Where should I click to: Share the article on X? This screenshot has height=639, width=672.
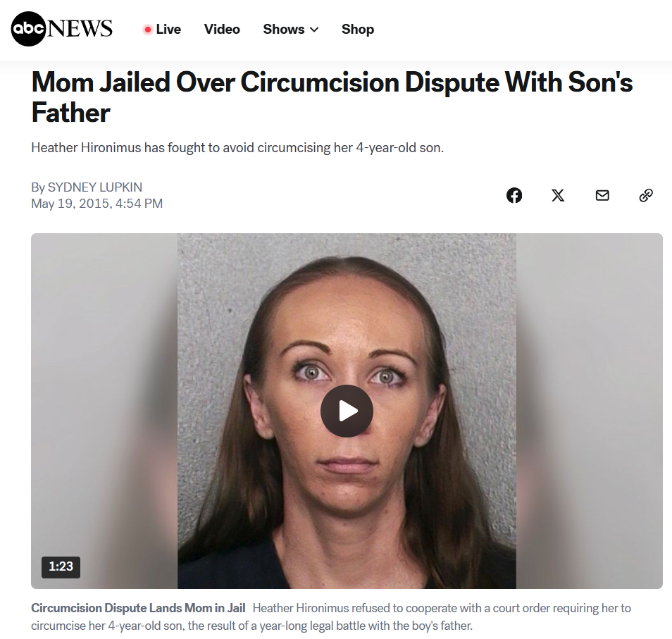pyautogui.click(x=558, y=195)
